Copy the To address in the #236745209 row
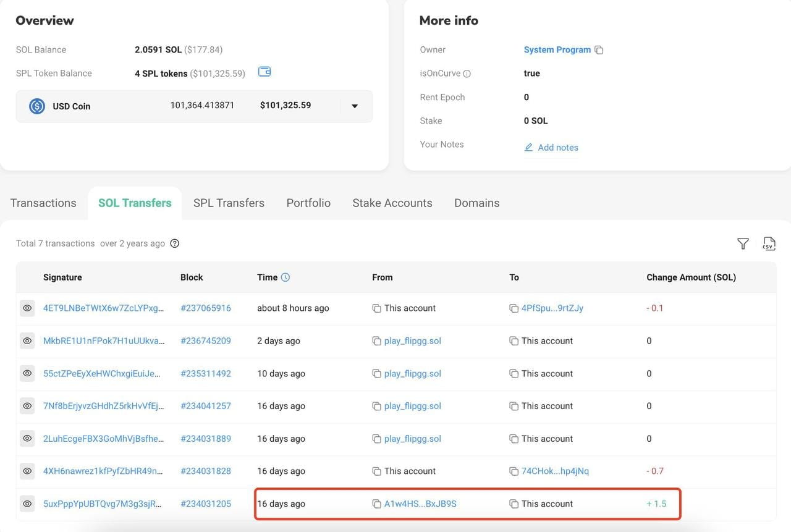Viewport: 791px width, 532px height. tap(514, 341)
